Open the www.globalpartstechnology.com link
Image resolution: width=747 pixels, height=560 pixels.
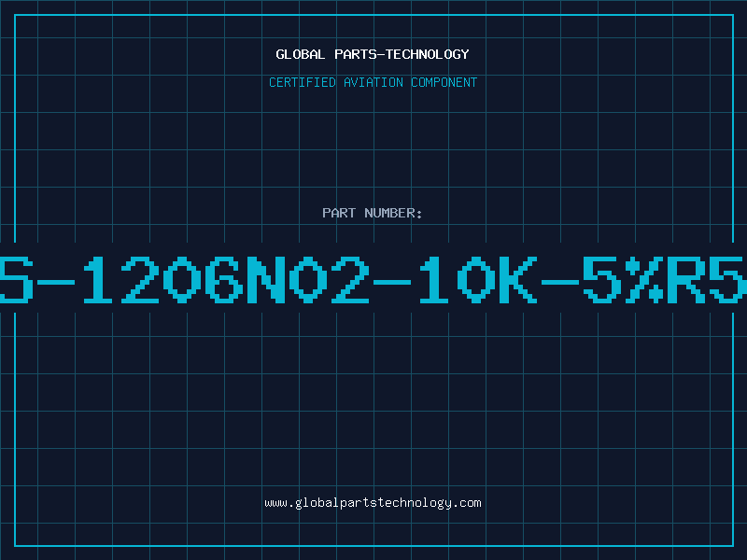click(373, 503)
